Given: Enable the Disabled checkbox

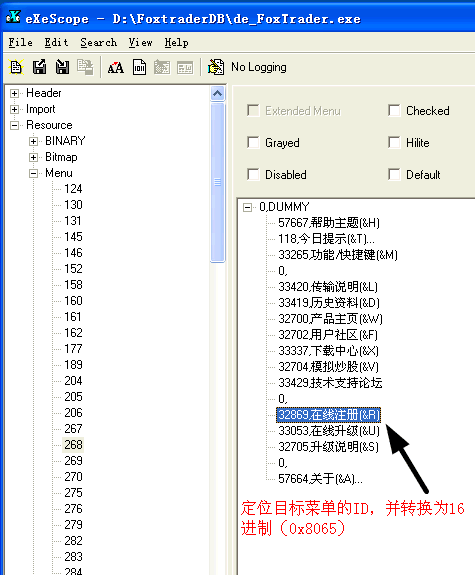Looking at the screenshot, I should [x=253, y=174].
